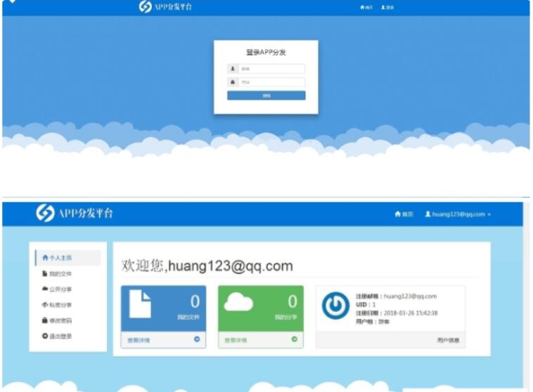
Task: Click 查看详情 link on the blue files card
Action: 139,340
